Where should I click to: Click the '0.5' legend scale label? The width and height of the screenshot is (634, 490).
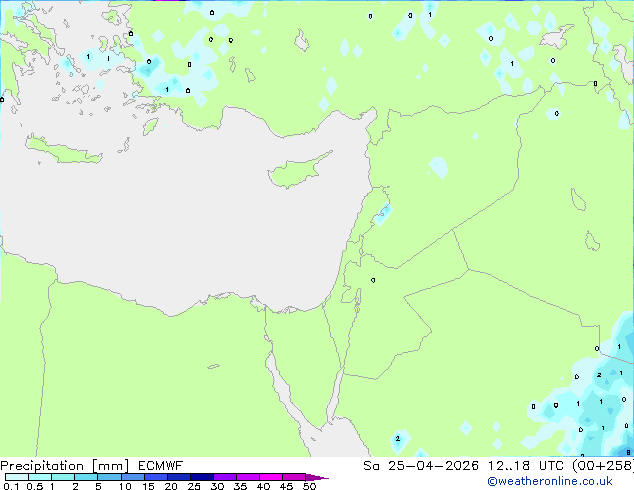[34, 486]
